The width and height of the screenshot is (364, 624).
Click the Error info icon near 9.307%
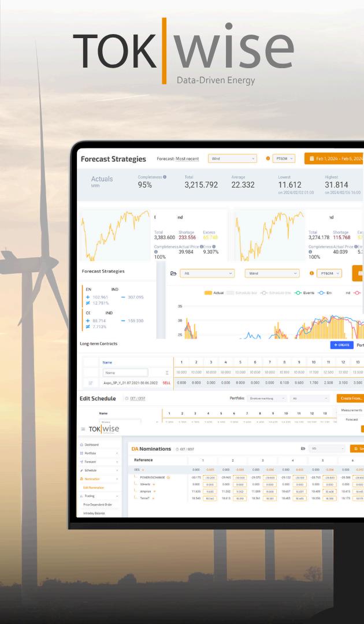[x=214, y=247]
